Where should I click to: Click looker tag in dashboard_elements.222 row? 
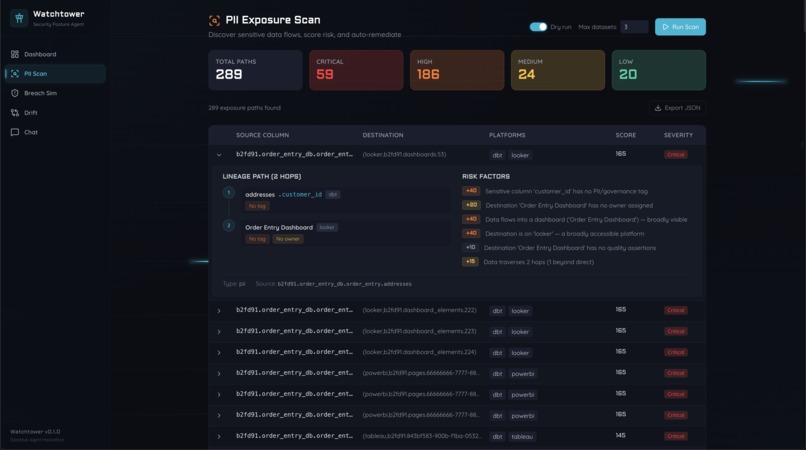coord(520,311)
